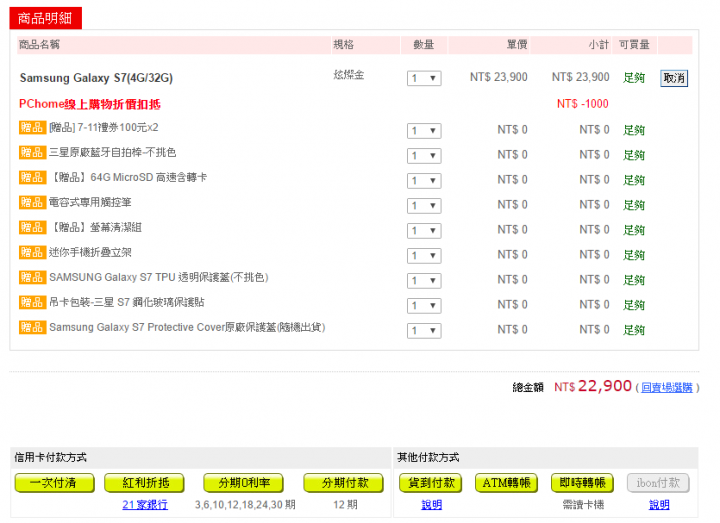Click 足夠 stock status for Galaxy S7

click(634, 78)
